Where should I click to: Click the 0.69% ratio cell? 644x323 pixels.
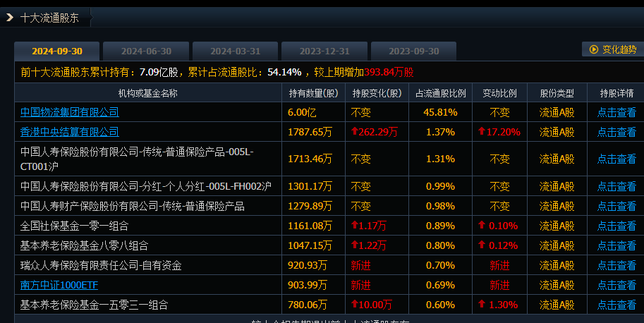coord(440,285)
